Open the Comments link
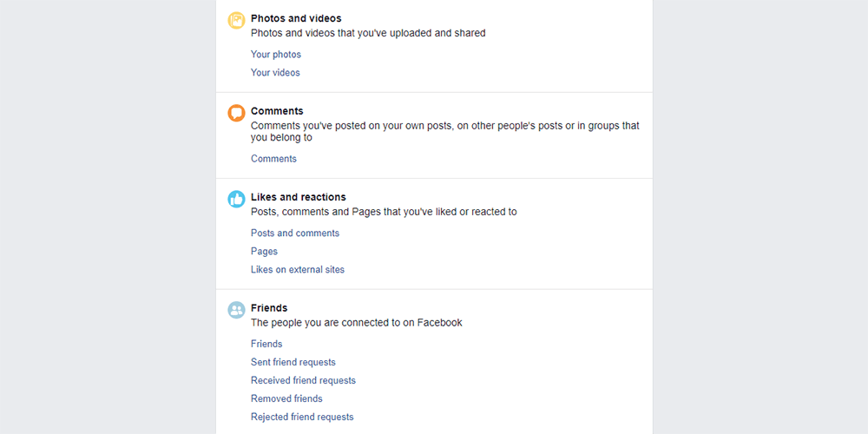 (273, 159)
